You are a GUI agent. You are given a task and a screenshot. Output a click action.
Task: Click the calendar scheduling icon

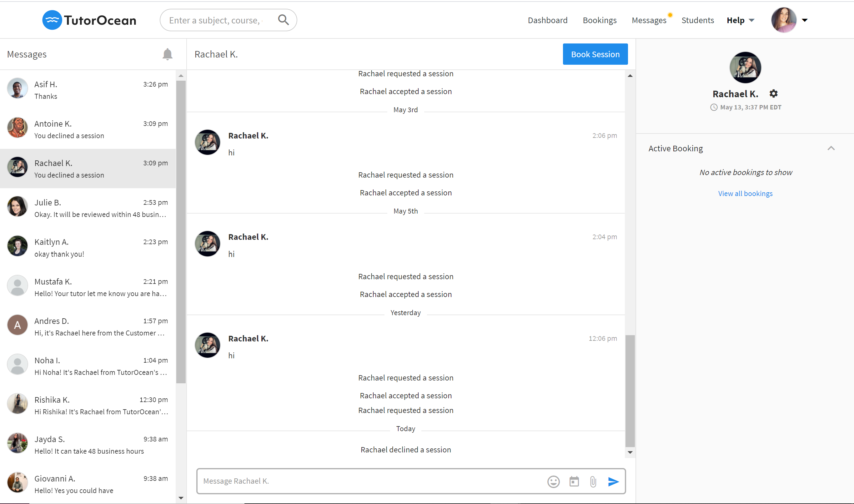point(574,481)
